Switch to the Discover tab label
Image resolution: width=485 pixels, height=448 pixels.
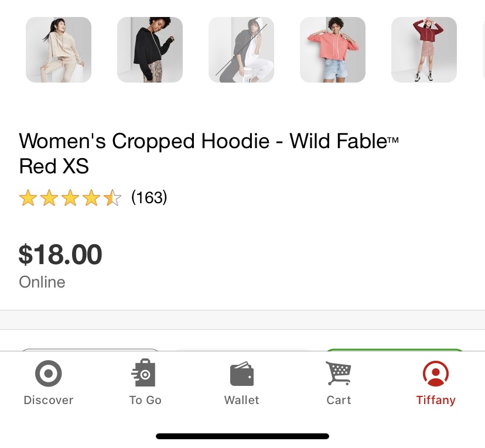click(48, 401)
